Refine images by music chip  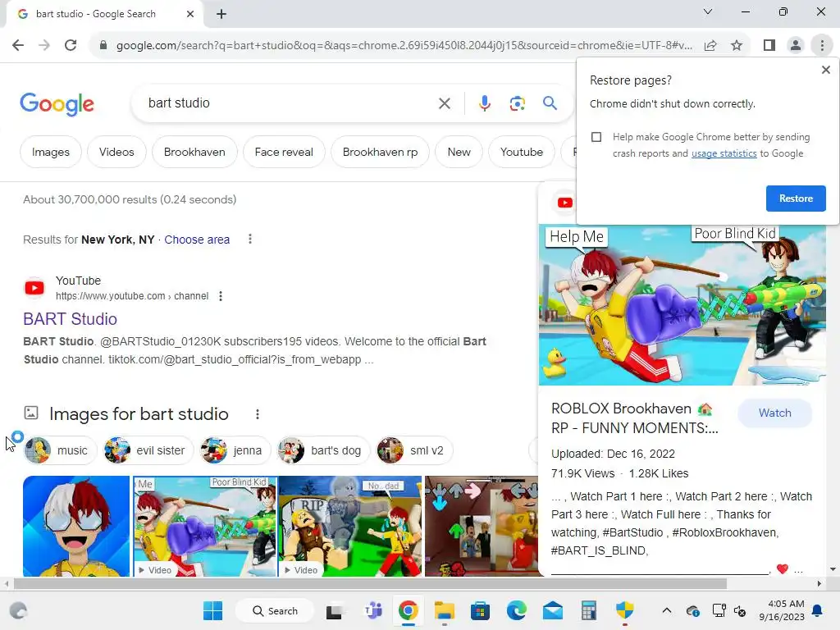tap(59, 450)
